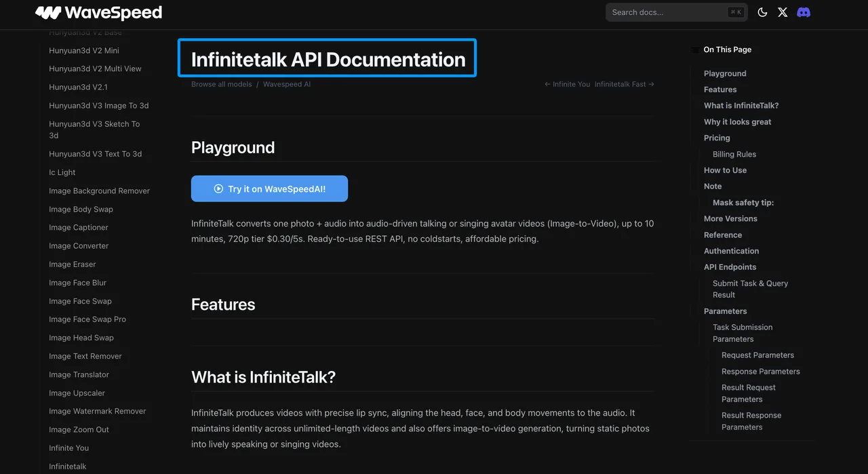Open the X (Twitter) profile icon
The height and width of the screenshot is (474, 868).
pyautogui.click(x=783, y=12)
